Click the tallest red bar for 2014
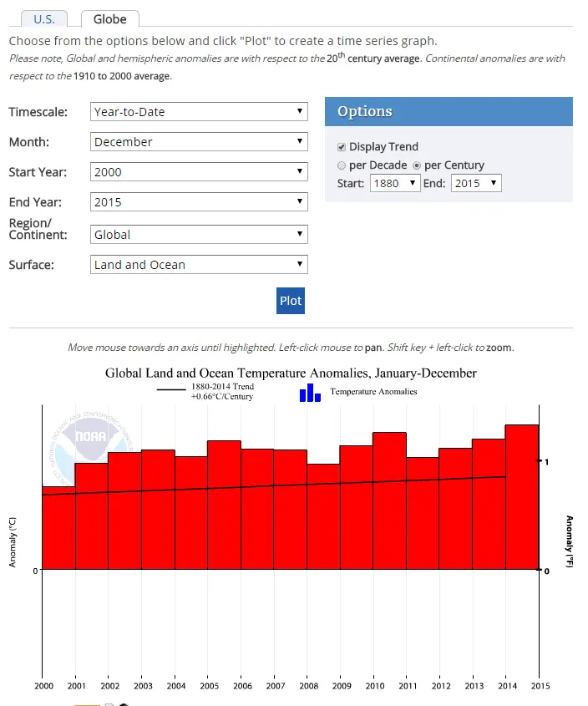The height and width of the screenshot is (706, 588). 522,497
